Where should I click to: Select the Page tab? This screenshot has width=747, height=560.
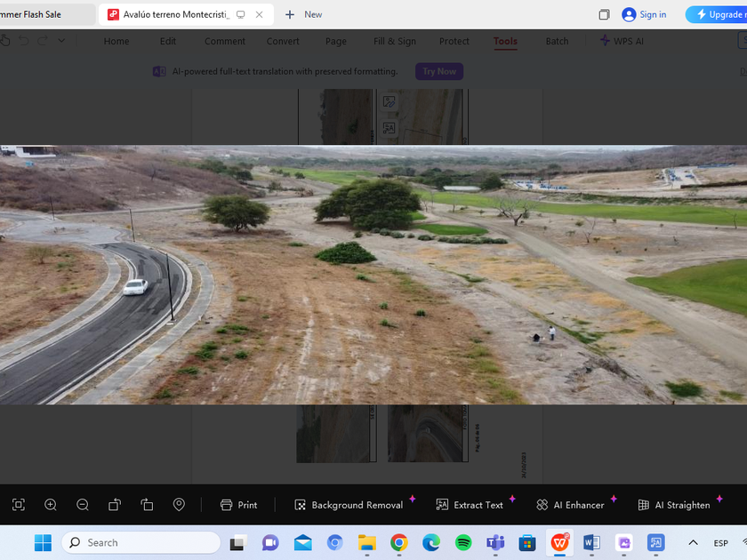point(336,42)
